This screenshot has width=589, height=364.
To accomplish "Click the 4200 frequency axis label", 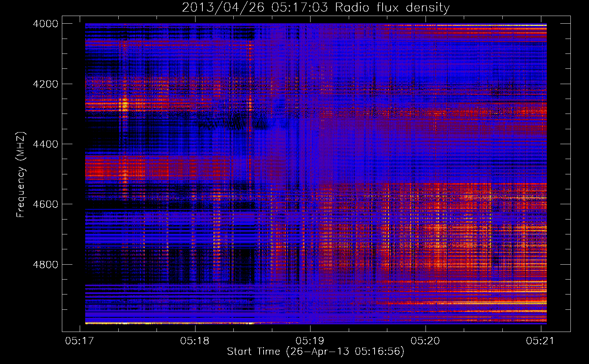I will 46,84.
